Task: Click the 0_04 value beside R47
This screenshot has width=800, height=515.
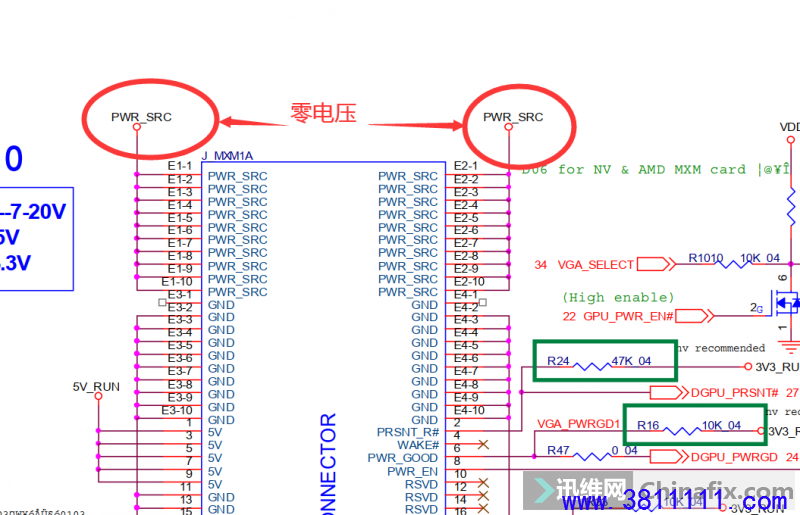Action: coord(624,450)
